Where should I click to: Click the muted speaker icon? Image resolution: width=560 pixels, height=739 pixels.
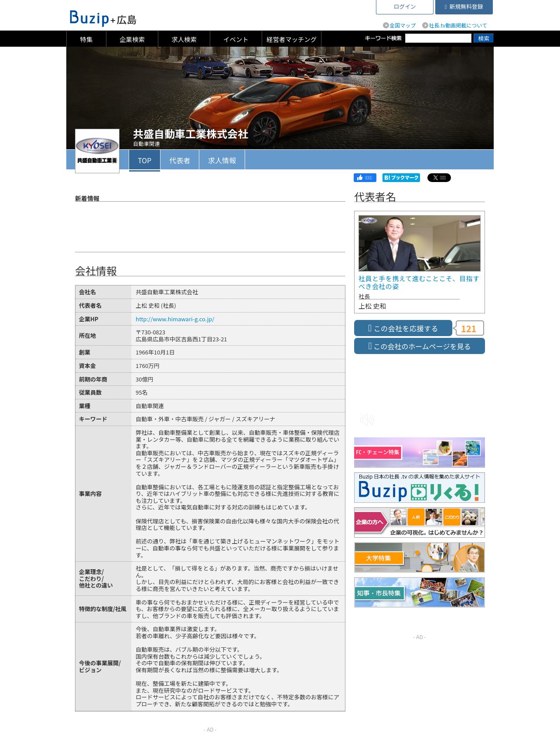tap(367, 420)
